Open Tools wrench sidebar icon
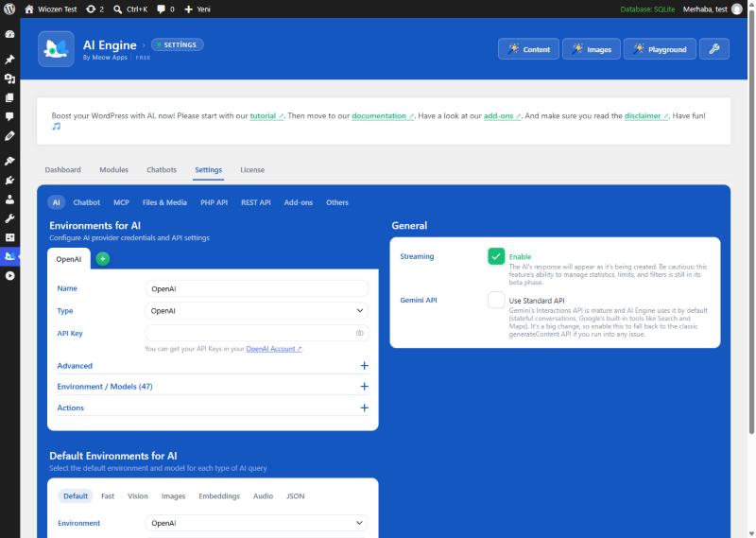The image size is (756, 538). tap(9, 218)
